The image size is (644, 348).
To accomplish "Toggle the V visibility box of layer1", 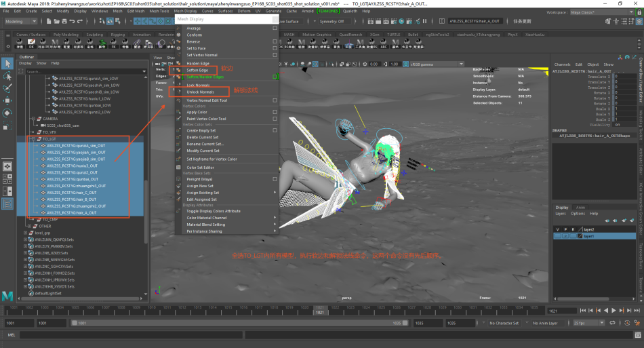I will [x=557, y=236].
